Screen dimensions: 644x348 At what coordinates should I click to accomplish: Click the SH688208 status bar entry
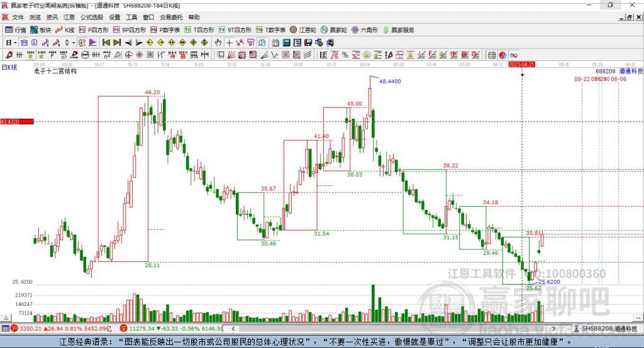click(x=606, y=329)
